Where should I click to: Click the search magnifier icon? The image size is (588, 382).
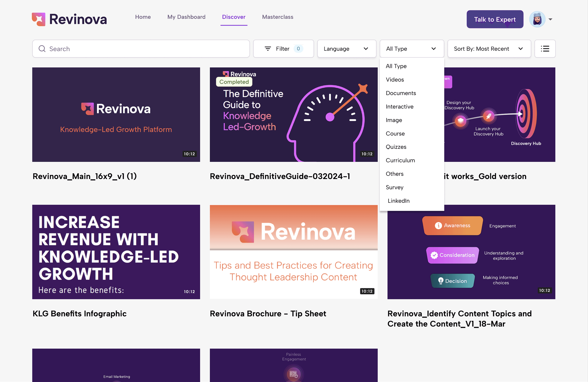(x=42, y=49)
